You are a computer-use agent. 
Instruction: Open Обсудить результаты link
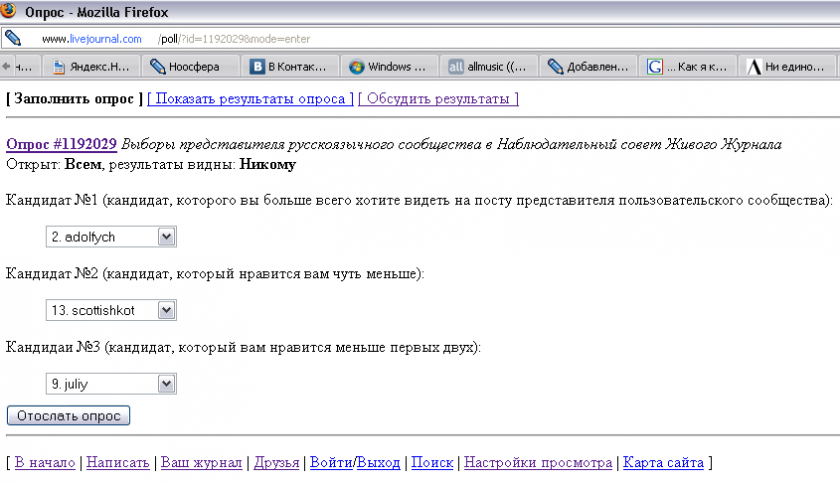tap(438, 99)
